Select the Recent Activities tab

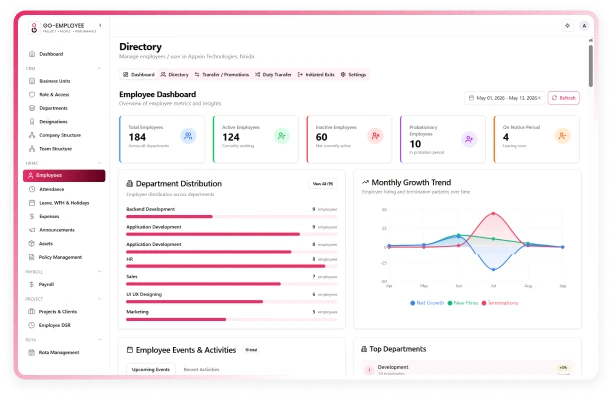(201, 369)
